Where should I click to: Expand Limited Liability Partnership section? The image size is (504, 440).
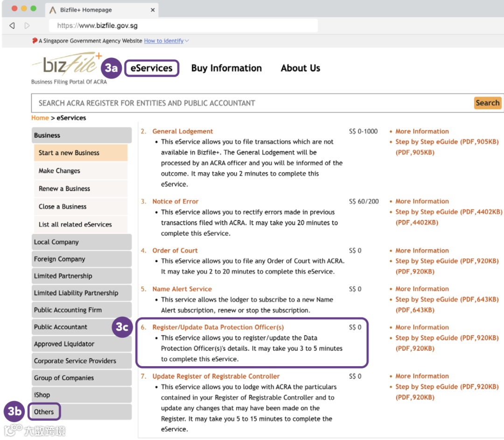82,293
